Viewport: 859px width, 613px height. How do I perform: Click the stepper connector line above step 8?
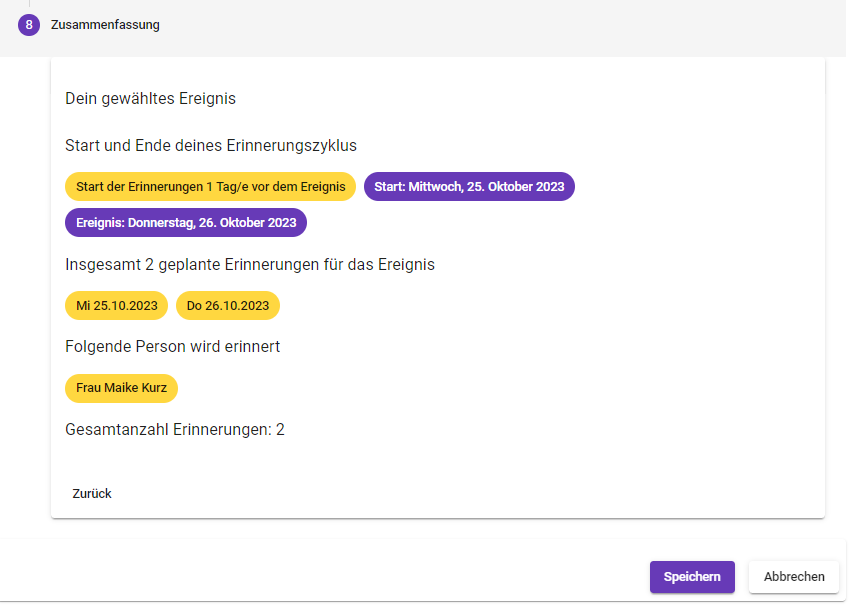(29, 5)
